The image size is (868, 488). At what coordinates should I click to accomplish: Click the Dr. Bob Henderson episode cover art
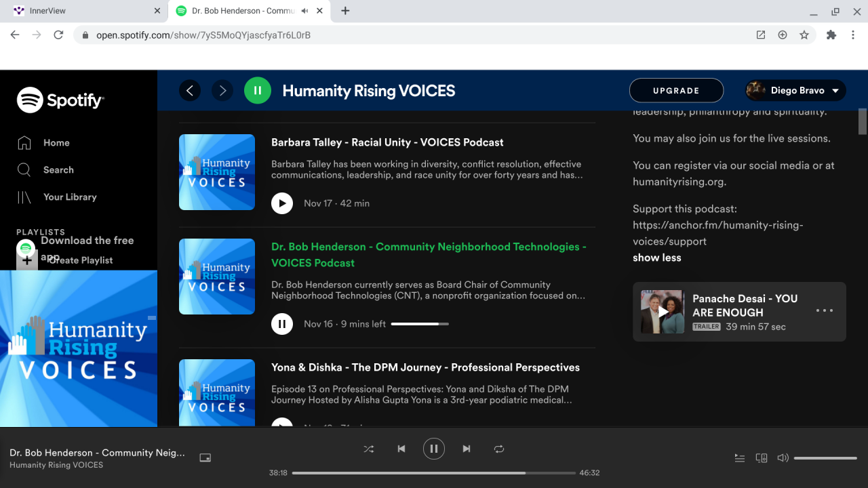point(217,277)
